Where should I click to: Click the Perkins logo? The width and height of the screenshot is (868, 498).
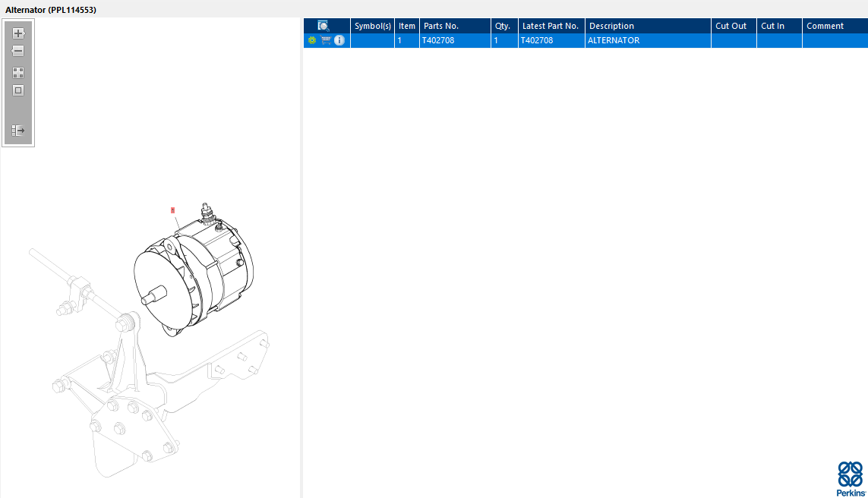851,479
